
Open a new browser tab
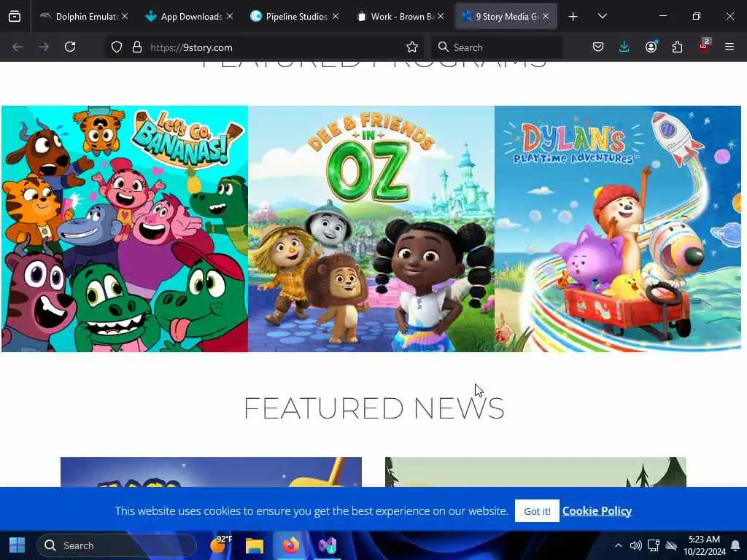(x=573, y=17)
